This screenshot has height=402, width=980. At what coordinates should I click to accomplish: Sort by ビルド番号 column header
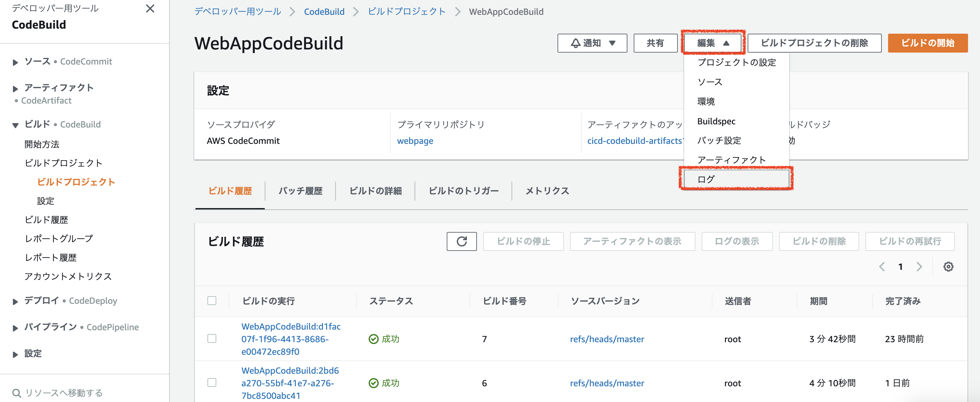[504, 301]
